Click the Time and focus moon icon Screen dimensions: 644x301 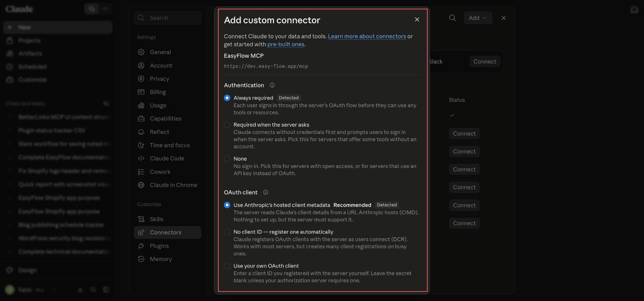[141, 145]
